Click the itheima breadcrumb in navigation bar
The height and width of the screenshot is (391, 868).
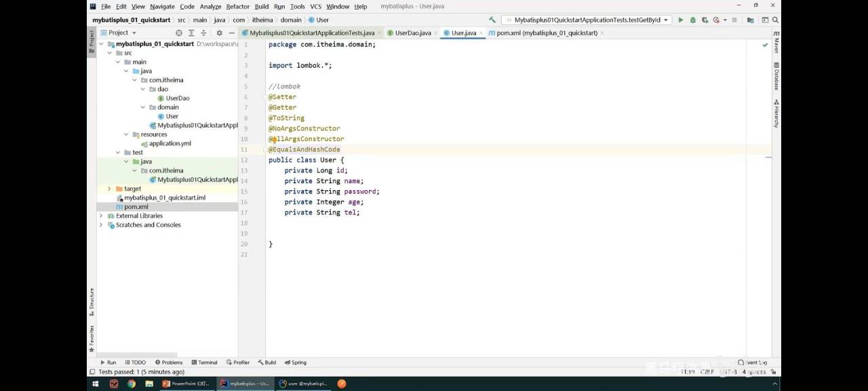coord(262,20)
